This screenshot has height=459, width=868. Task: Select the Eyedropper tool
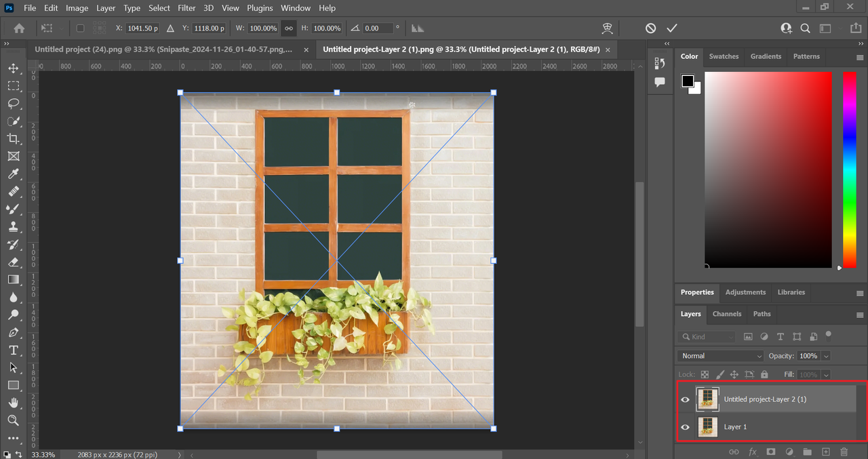tap(13, 174)
